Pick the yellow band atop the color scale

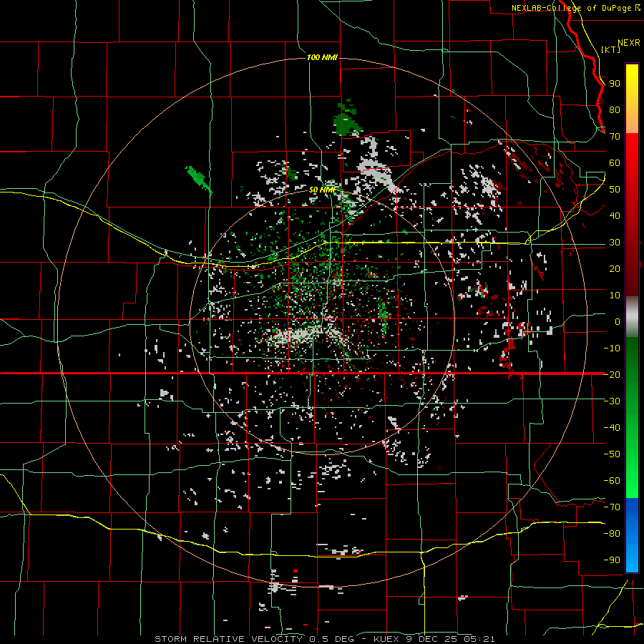tap(632, 99)
